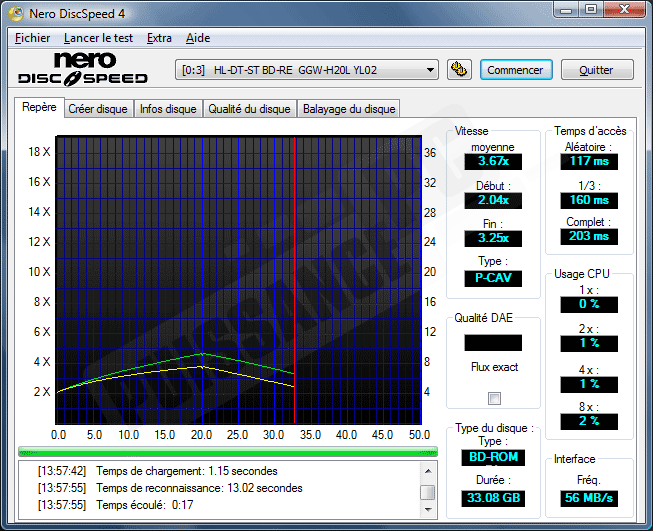The height and width of the screenshot is (531, 653).
Task: Open the Fichier menu
Action: click(x=33, y=38)
